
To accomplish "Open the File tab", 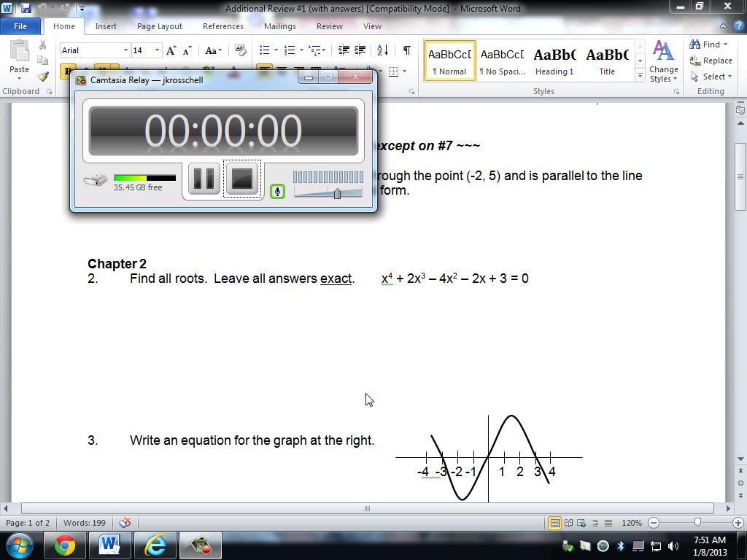I will coord(20,26).
